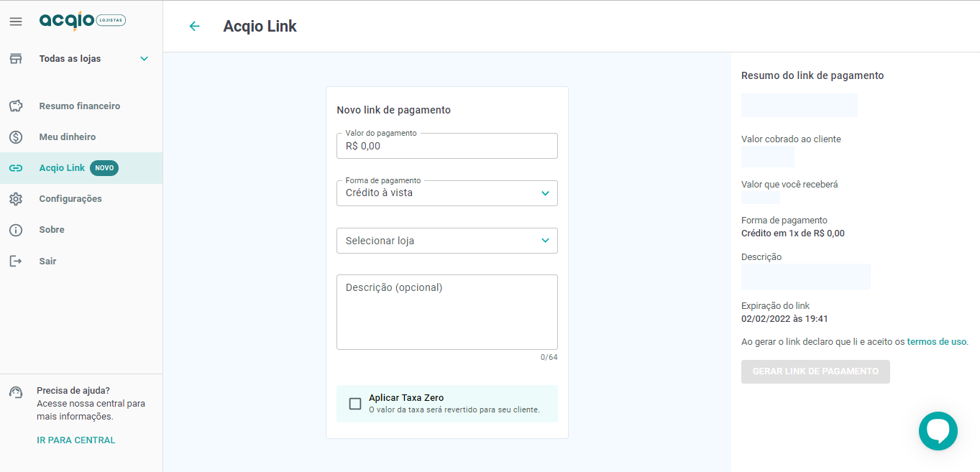Open the hamburger menu icon
The height and width of the screenshot is (472, 980).
tap(16, 22)
